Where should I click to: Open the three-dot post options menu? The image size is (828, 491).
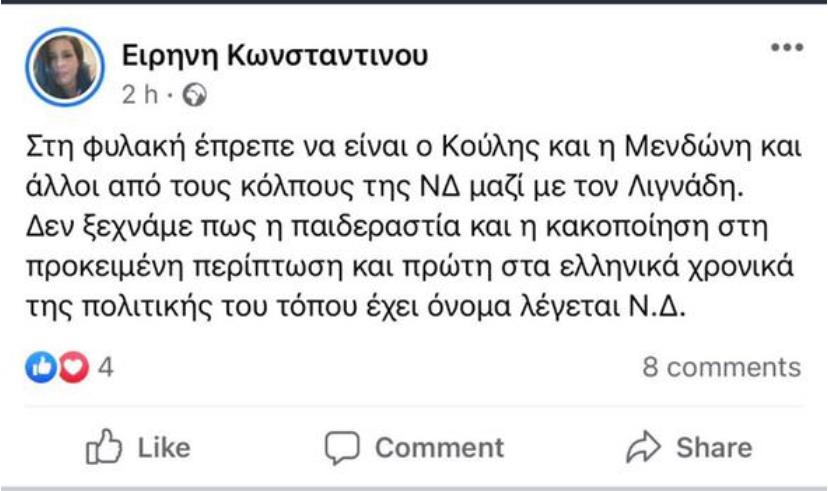[x=786, y=50]
